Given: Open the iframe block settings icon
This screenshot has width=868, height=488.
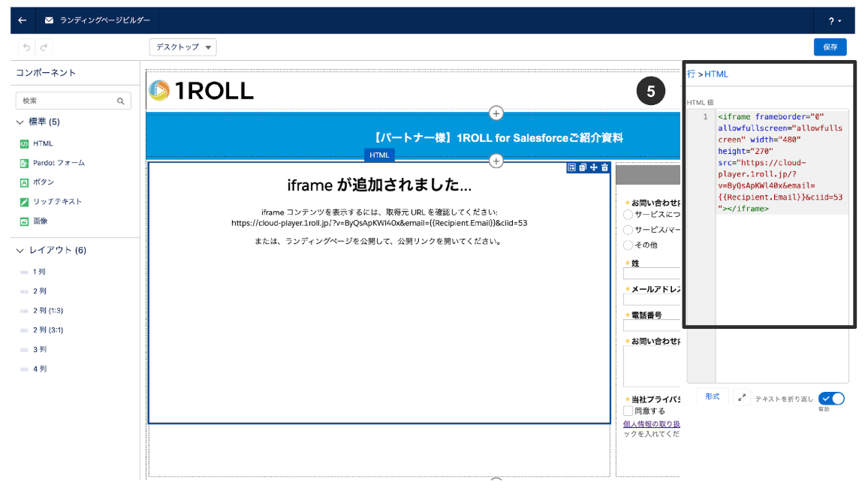Looking at the screenshot, I should (572, 167).
